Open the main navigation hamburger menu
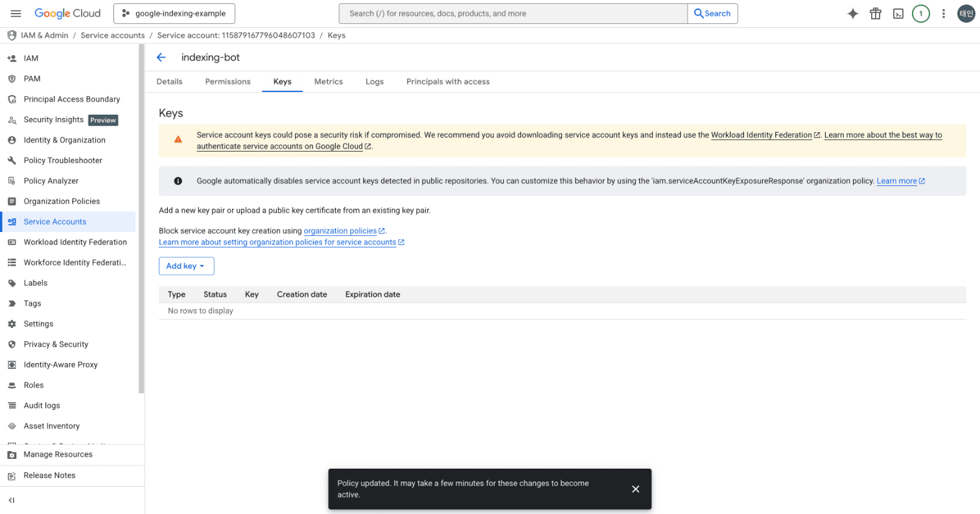Screen dimensions: 980x514 16,14
